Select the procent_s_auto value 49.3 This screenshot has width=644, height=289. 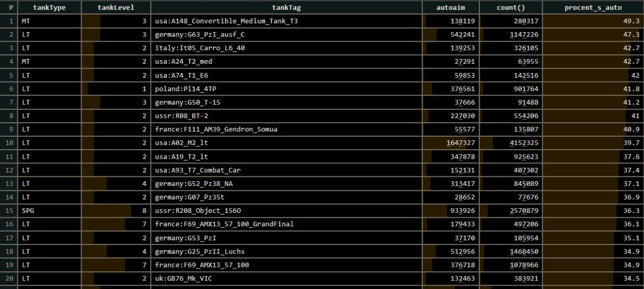tap(631, 21)
